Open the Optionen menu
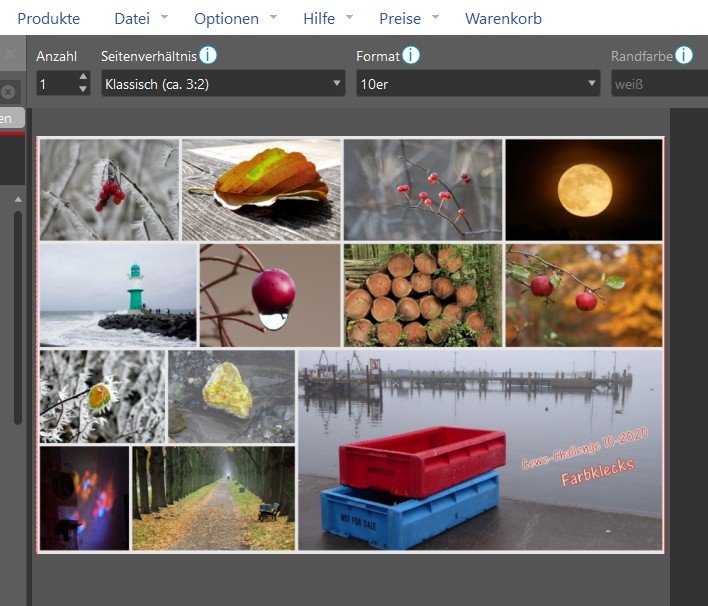The height and width of the screenshot is (606, 708). pyautogui.click(x=226, y=19)
